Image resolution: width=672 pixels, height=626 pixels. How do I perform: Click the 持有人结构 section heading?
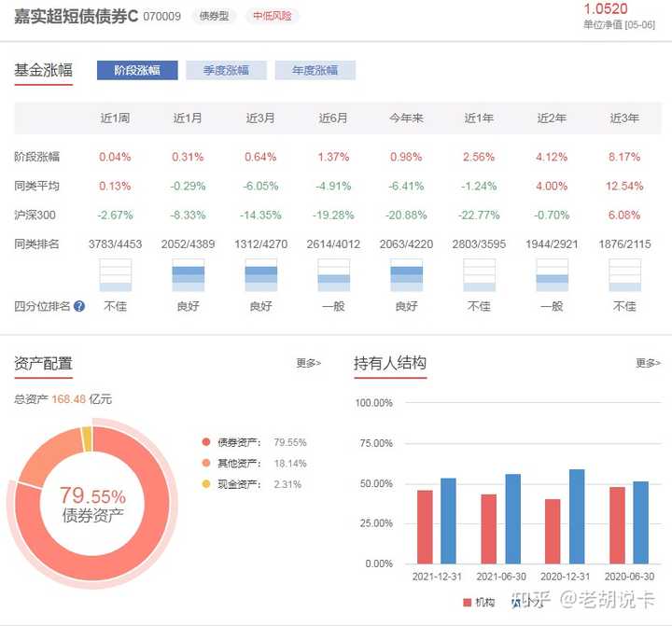click(390, 363)
